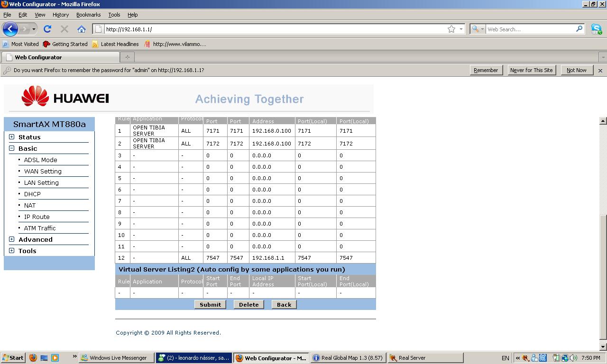The height and width of the screenshot is (364, 607).
Task: Open the ATM Traffic page
Action: [40, 228]
